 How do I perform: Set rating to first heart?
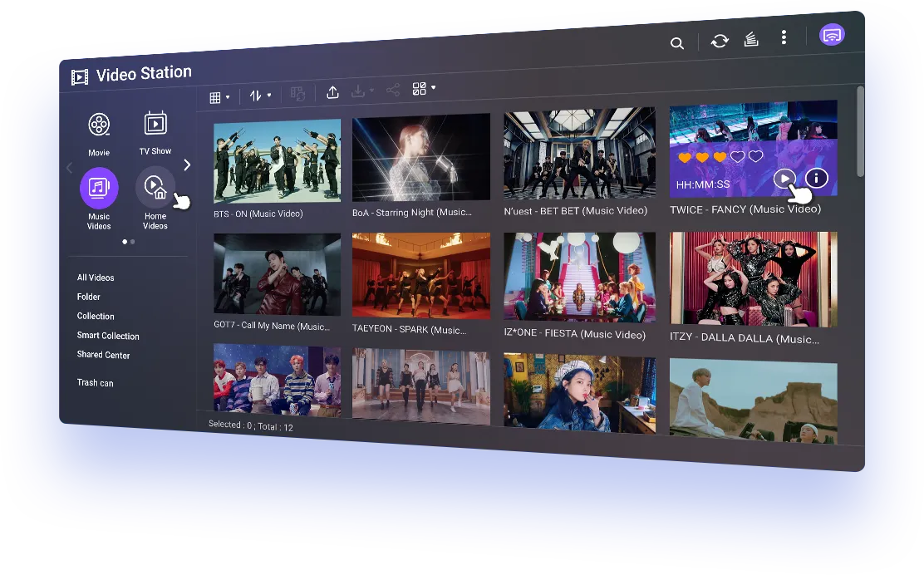coord(684,158)
